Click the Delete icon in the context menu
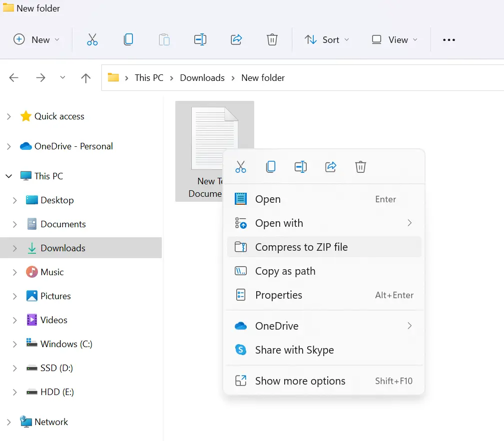This screenshot has width=504, height=441. coord(361,167)
